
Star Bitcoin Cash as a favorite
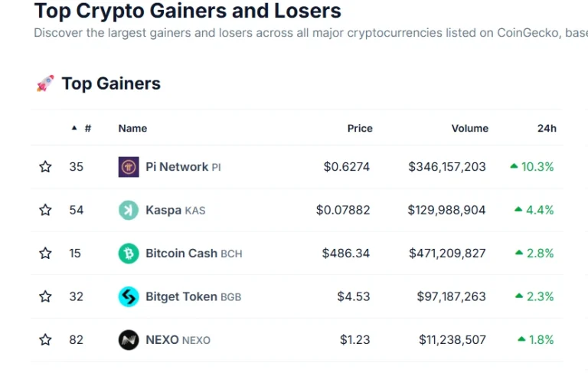(45, 254)
